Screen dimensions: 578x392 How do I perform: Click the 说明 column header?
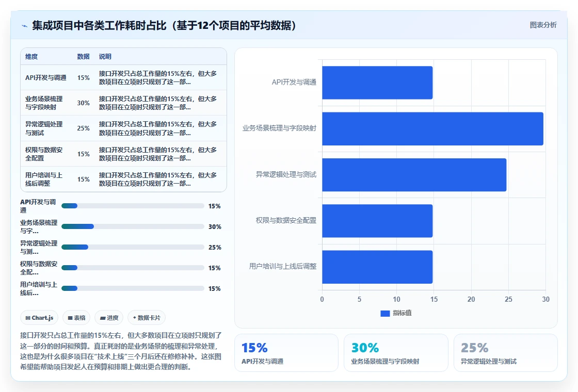click(105, 56)
